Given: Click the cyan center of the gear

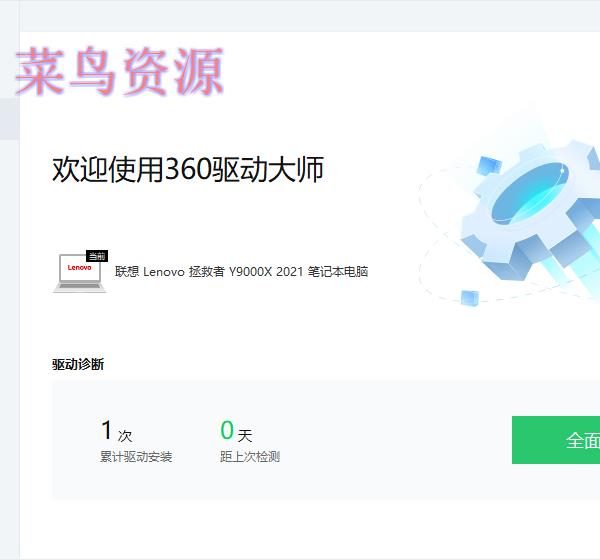Looking at the screenshot, I should click(x=530, y=193).
